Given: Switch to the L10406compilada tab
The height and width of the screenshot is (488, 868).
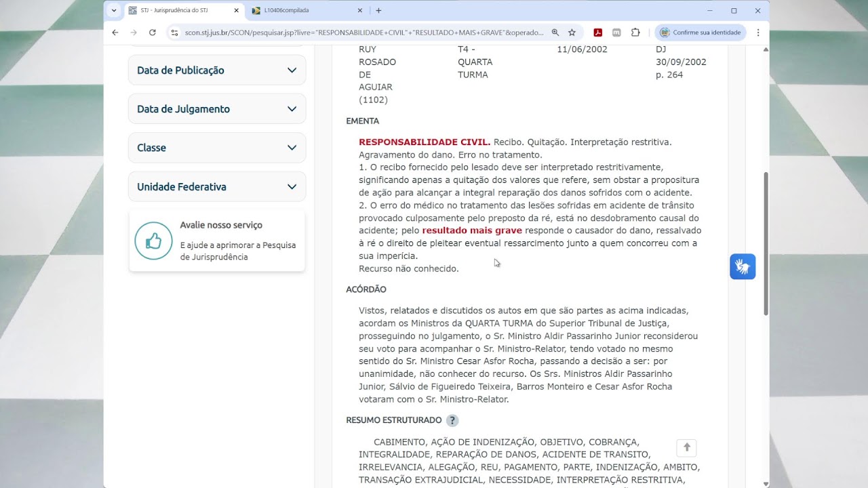Looking at the screenshot, I should point(307,10).
